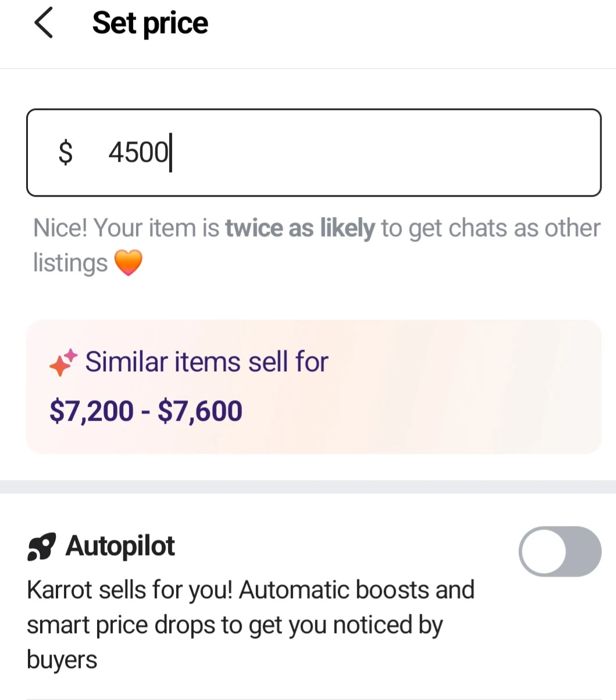
Task: Enable the Autopilot toggle switch
Action: [560, 551]
